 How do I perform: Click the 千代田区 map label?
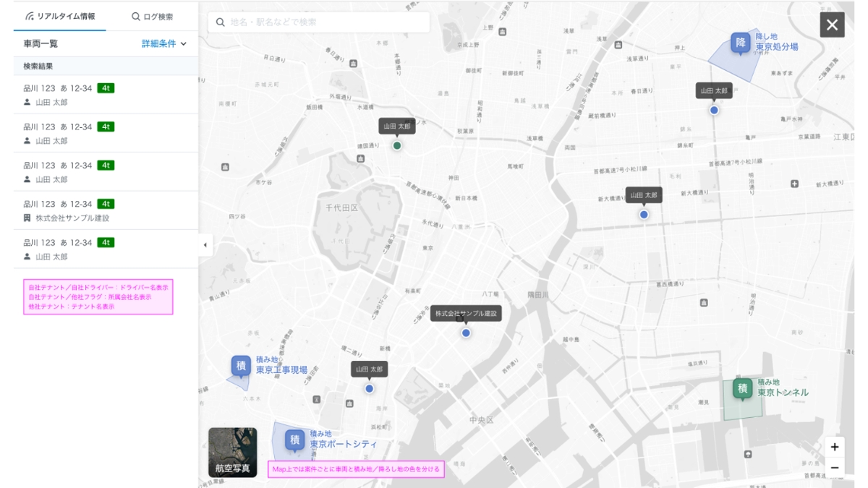pyautogui.click(x=341, y=207)
